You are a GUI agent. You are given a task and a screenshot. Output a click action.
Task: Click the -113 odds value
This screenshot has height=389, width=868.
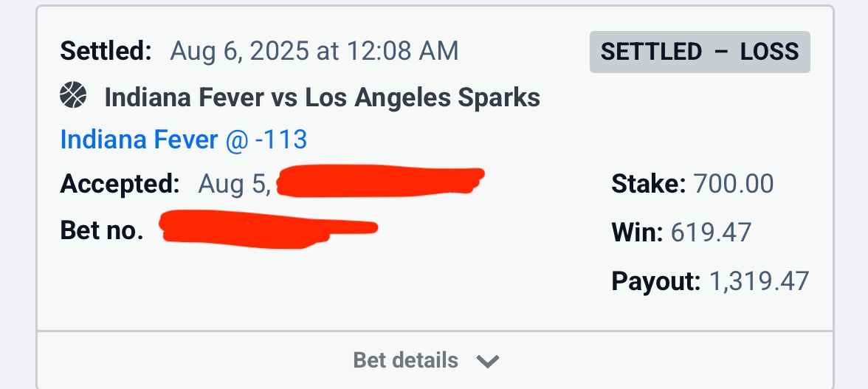[x=280, y=140]
